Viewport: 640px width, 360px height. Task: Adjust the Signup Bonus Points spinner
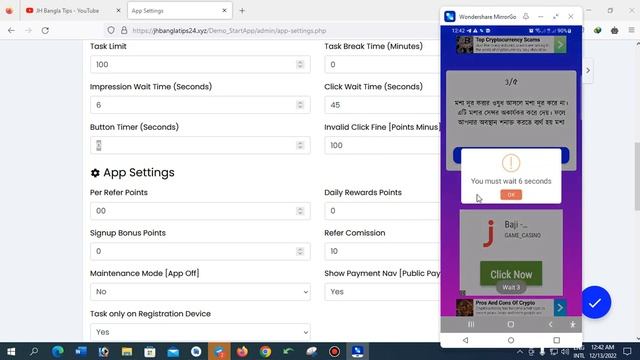click(x=300, y=251)
